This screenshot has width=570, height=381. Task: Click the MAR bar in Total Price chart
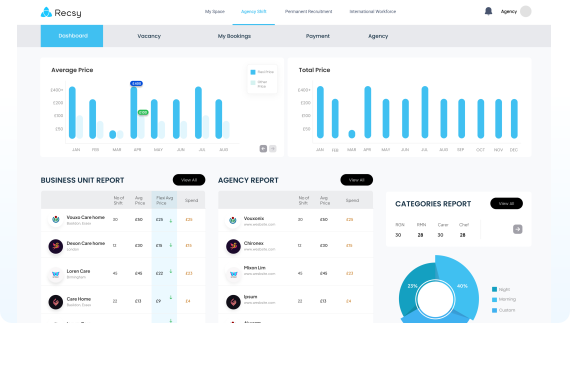click(x=352, y=134)
